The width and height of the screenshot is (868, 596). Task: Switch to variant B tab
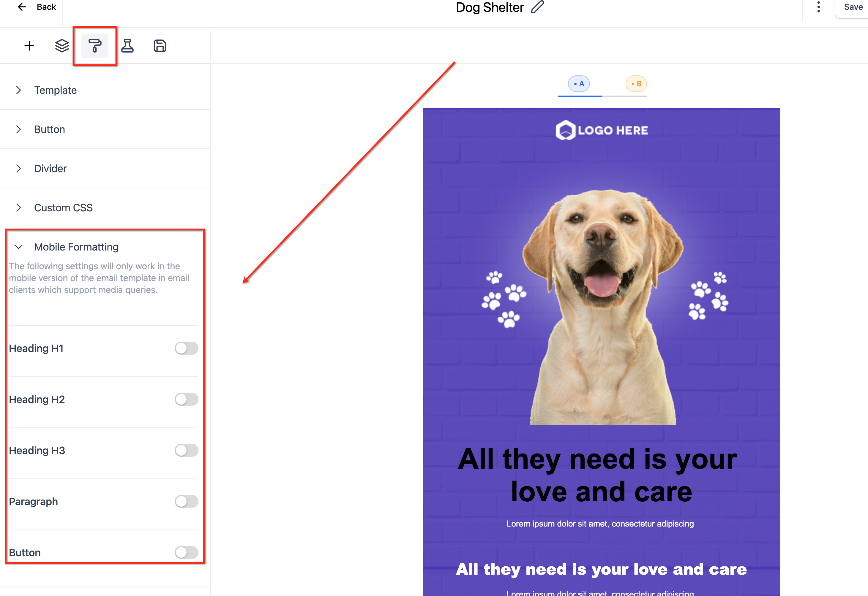(x=636, y=84)
